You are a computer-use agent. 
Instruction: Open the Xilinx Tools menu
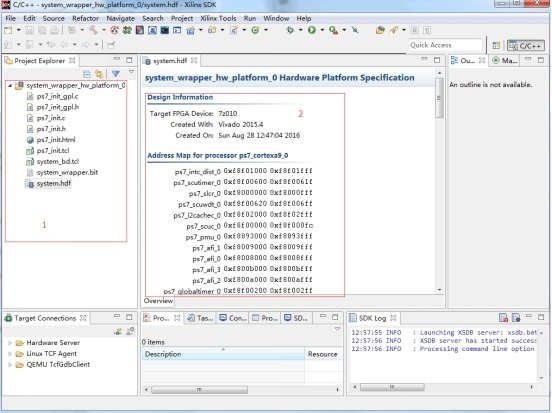click(x=218, y=18)
